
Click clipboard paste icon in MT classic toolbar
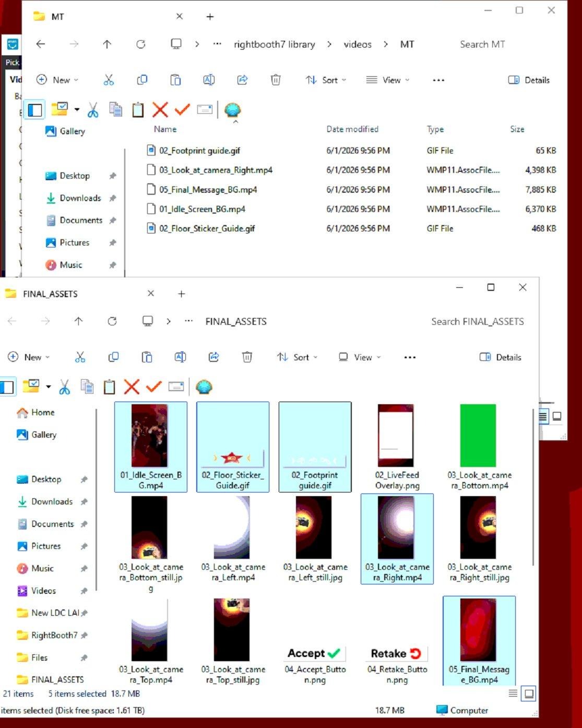pyautogui.click(x=138, y=110)
